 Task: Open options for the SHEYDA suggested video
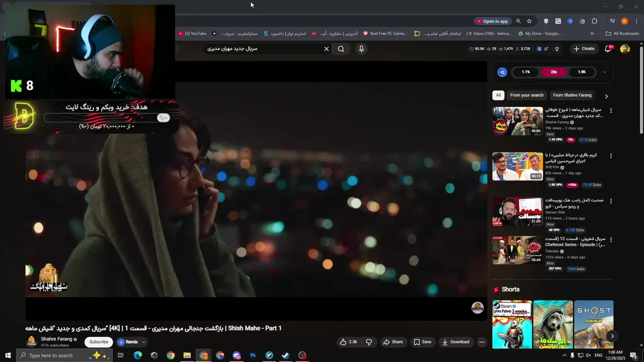click(x=611, y=156)
